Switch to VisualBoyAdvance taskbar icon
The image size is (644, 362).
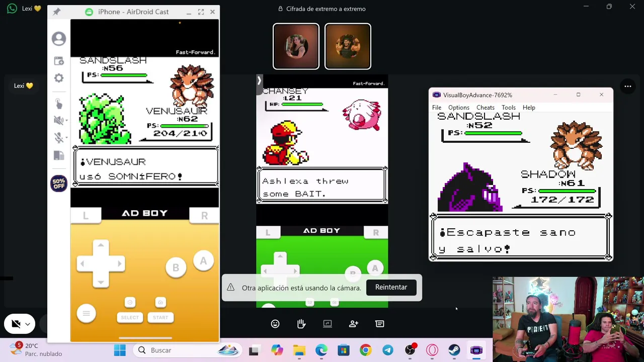click(x=476, y=350)
